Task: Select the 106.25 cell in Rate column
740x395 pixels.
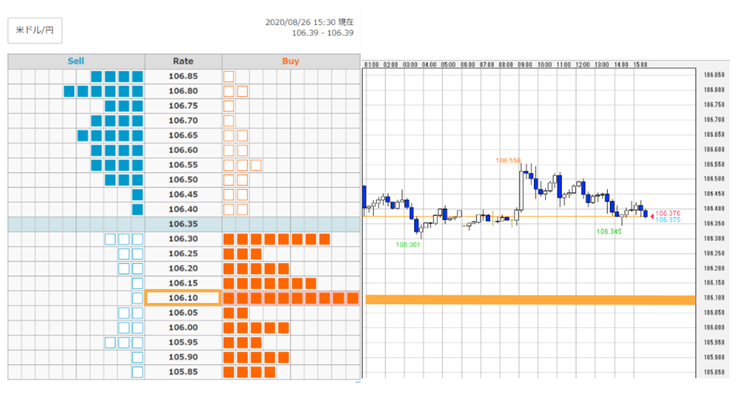Action: 183,254
